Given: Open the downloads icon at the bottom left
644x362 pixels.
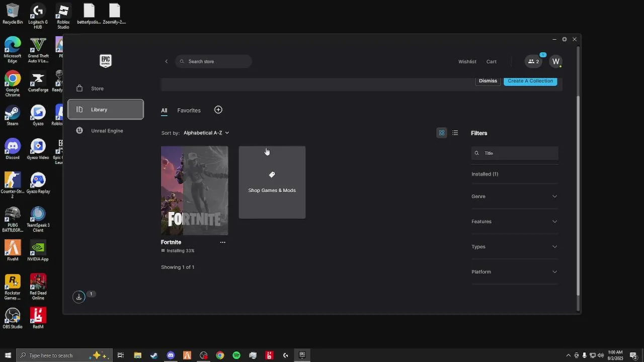Looking at the screenshot, I should (79, 297).
